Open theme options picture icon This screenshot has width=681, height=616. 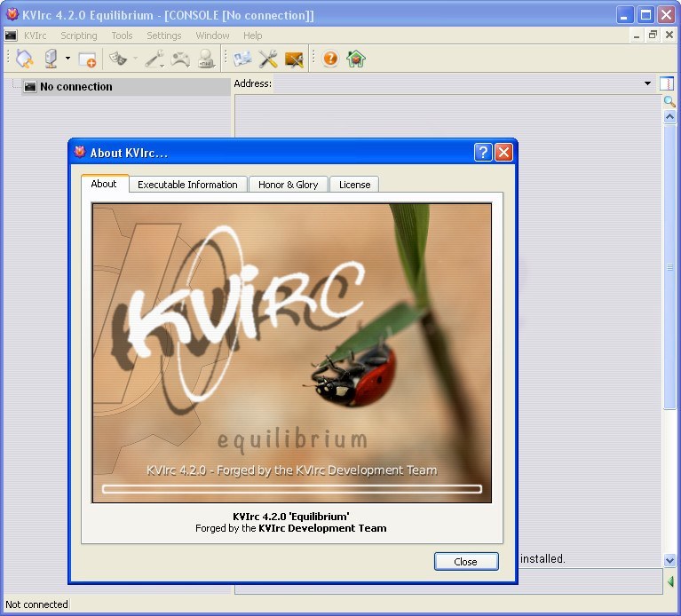294,59
